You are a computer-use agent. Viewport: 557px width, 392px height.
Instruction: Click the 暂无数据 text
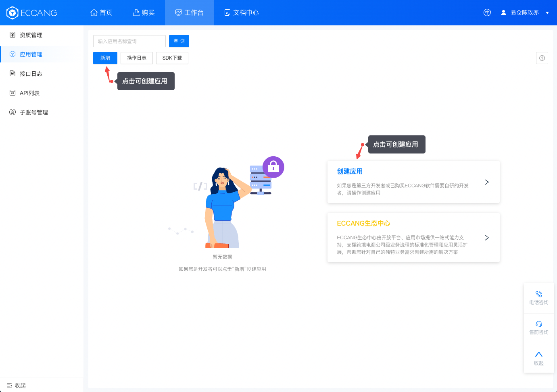(223, 257)
